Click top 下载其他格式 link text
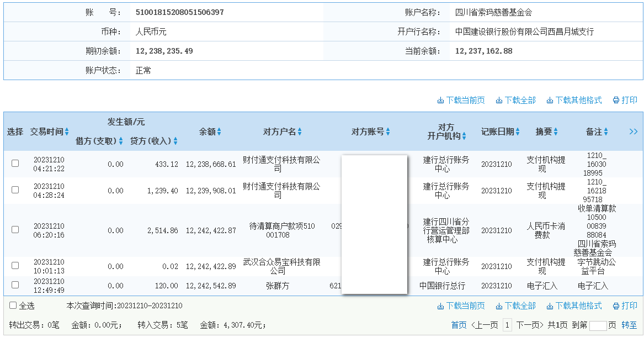Screen dimensions: 644x337 (579, 101)
